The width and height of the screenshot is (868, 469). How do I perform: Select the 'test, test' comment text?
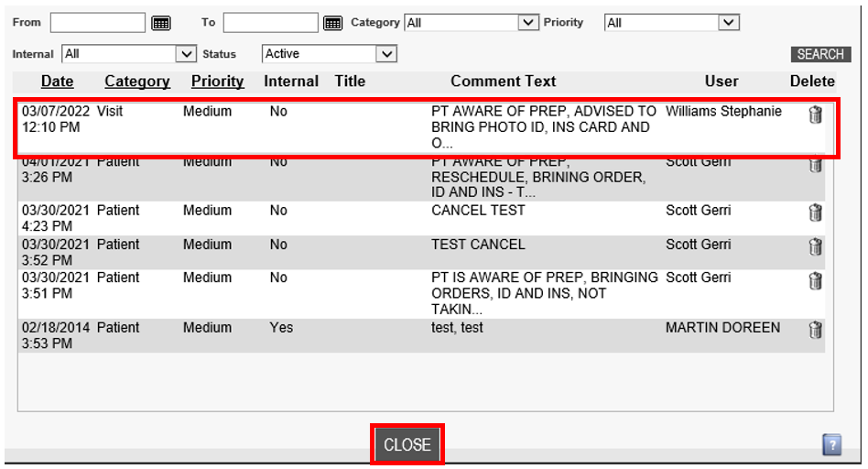point(457,328)
